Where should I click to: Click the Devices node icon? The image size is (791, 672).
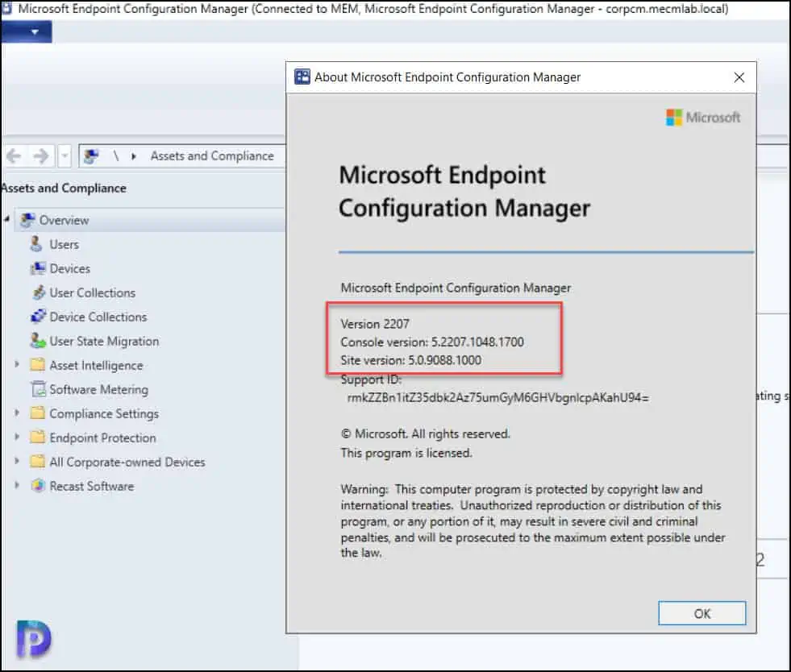click(x=37, y=268)
